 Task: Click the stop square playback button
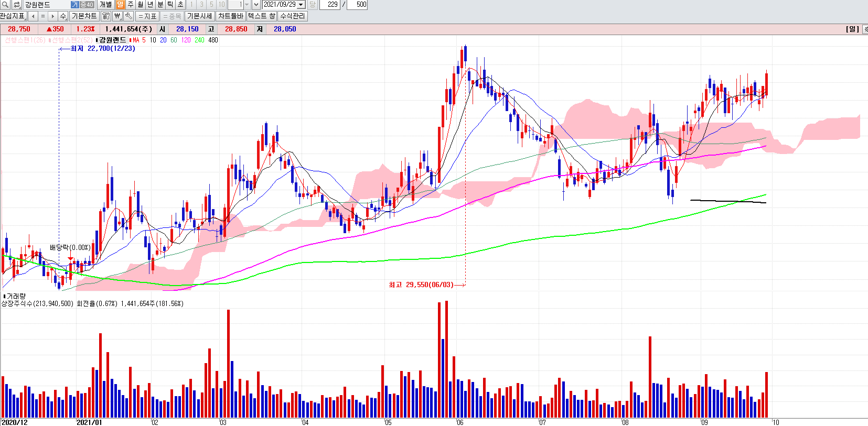click(43, 16)
